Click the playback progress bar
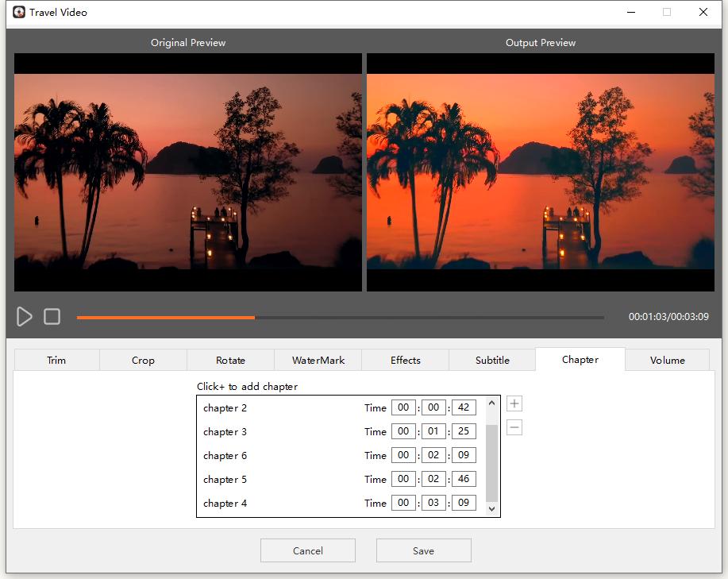 click(340, 317)
